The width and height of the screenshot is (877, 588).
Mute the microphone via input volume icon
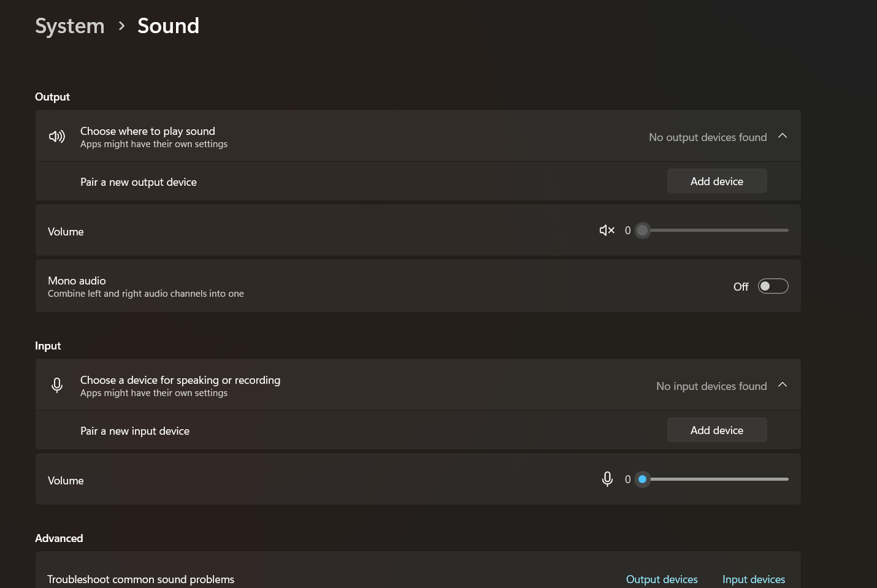click(x=607, y=479)
